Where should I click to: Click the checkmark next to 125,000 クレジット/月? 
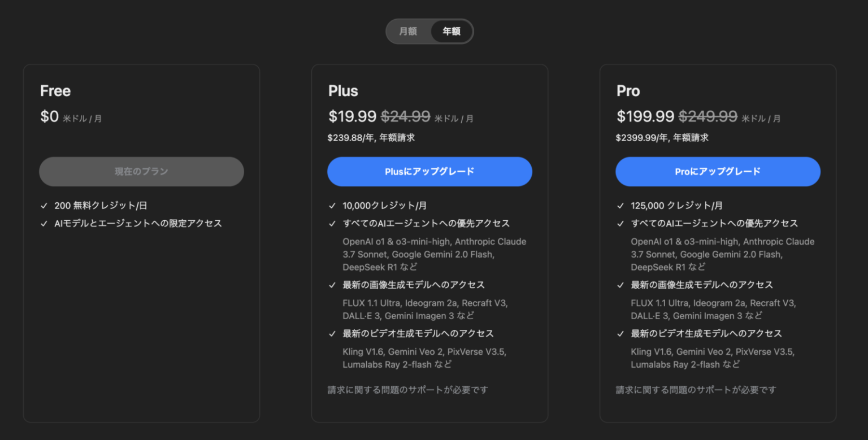coord(621,206)
